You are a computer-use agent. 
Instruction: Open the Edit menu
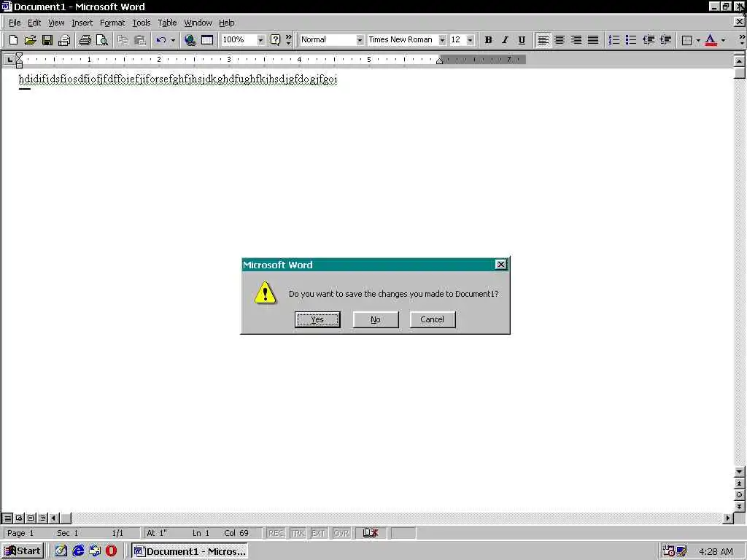(x=34, y=23)
